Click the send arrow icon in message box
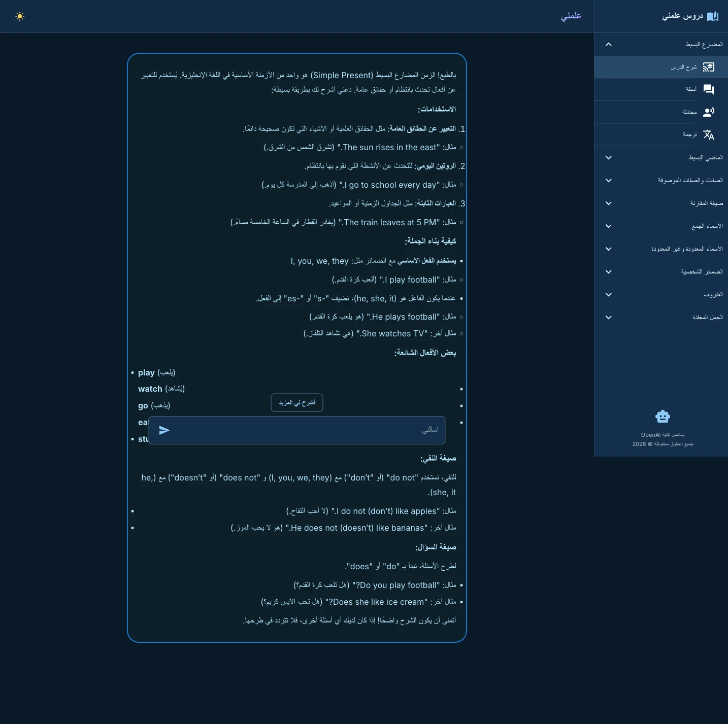 [x=164, y=430]
